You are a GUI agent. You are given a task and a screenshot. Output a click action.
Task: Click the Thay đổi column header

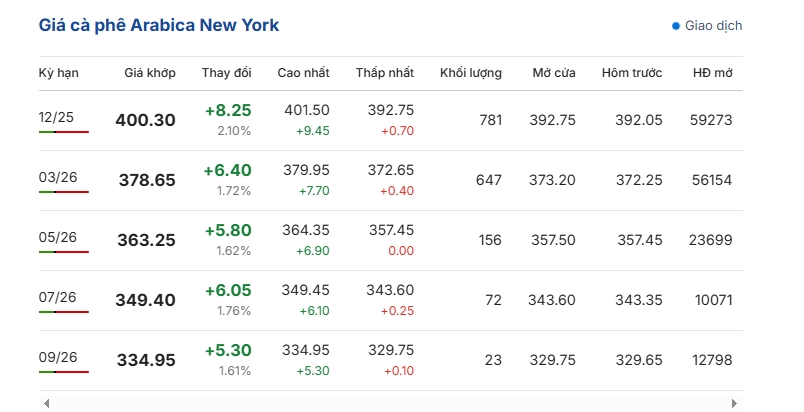226,73
